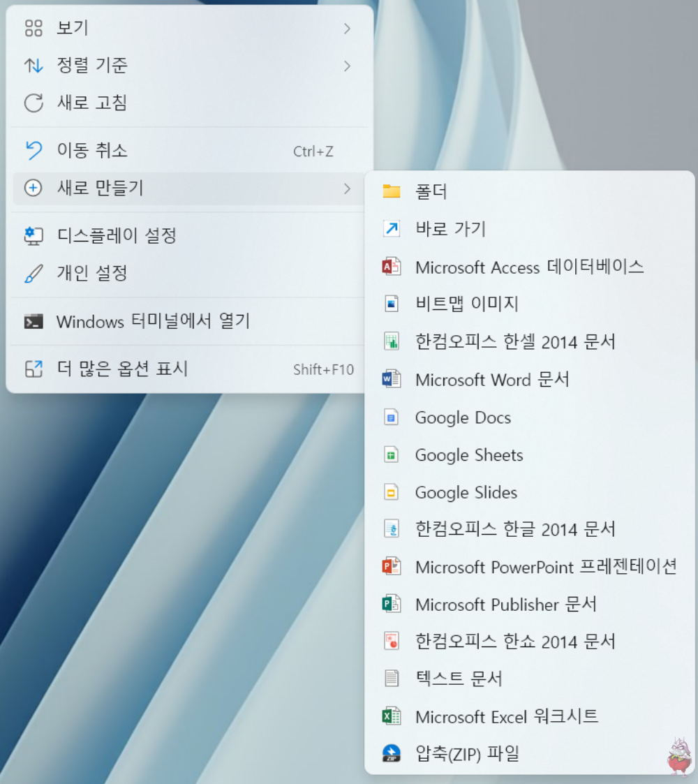Open the 새로 만들기 submenu arrow
This screenshot has height=784, width=698.
coord(347,188)
